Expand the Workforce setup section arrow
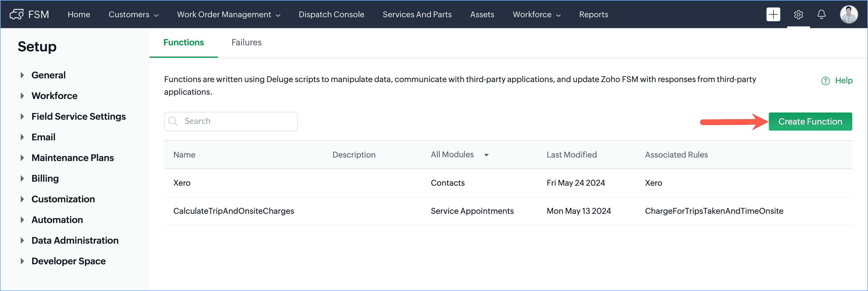Viewport: 868px width, 291px height. click(x=22, y=96)
